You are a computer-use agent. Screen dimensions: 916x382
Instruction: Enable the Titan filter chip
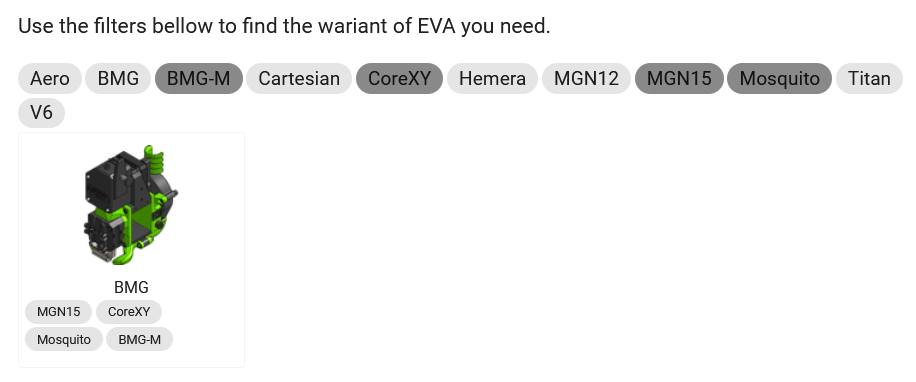(869, 78)
